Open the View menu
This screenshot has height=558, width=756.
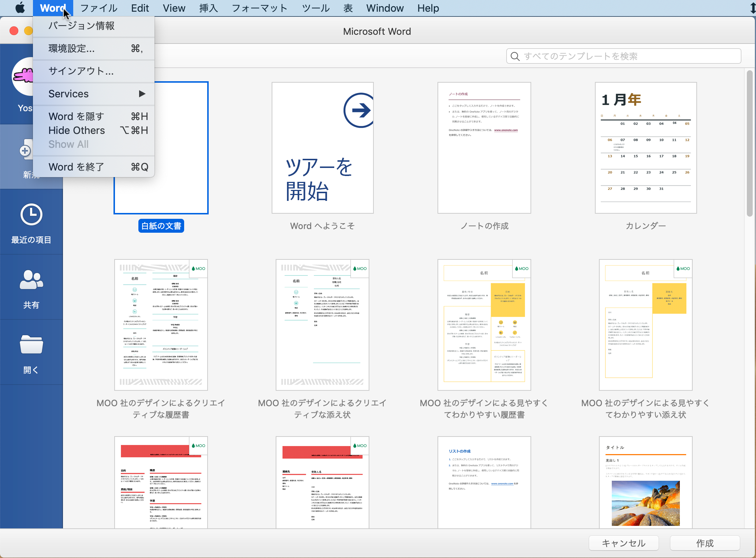(x=174, y=8)
